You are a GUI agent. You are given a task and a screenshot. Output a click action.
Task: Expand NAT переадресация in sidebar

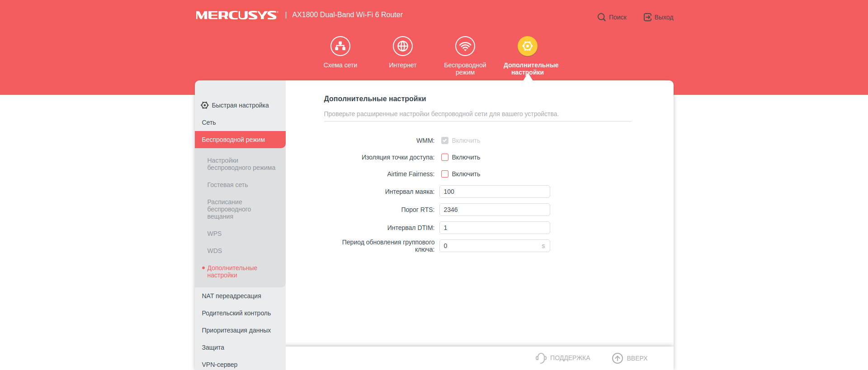coord(231,296)
